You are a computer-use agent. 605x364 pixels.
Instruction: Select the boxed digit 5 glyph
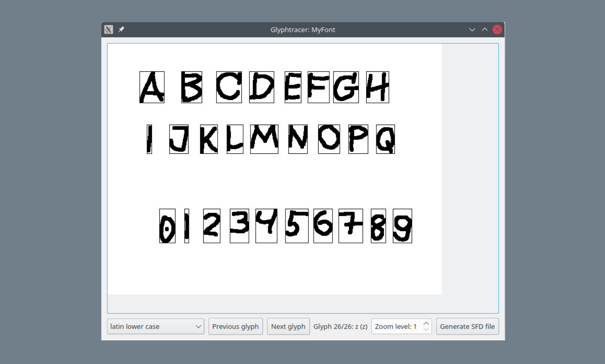coord(297,226)
